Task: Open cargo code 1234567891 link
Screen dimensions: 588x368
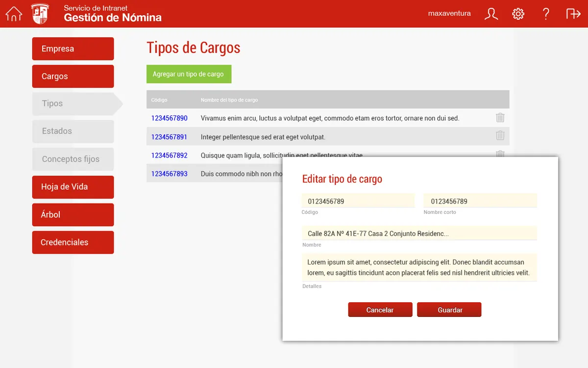Action: tap(169, 137)
